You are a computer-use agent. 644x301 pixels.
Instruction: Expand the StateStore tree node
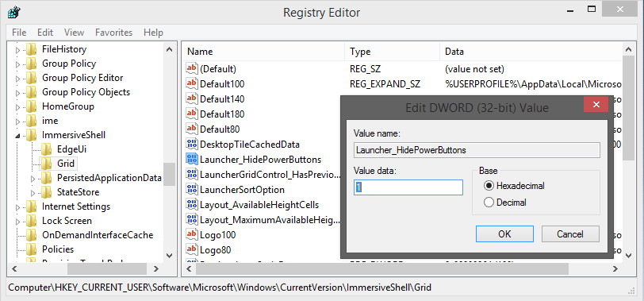pyautogui.click(x=33, y=192)
